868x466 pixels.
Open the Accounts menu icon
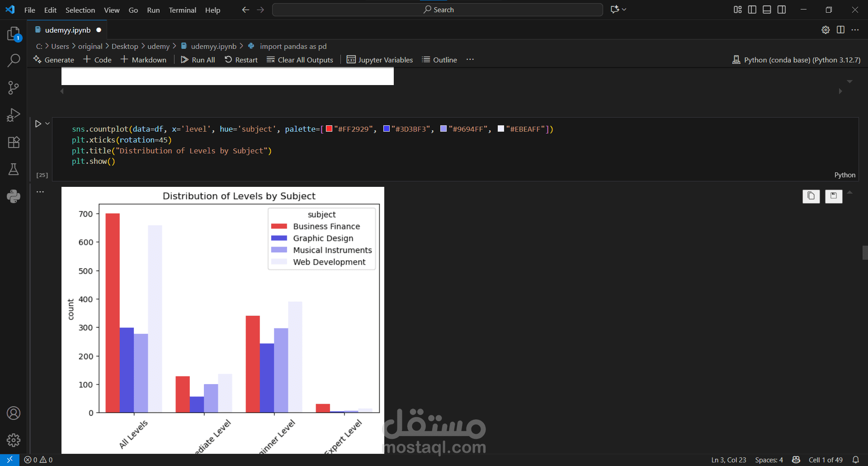click(14, 413)
